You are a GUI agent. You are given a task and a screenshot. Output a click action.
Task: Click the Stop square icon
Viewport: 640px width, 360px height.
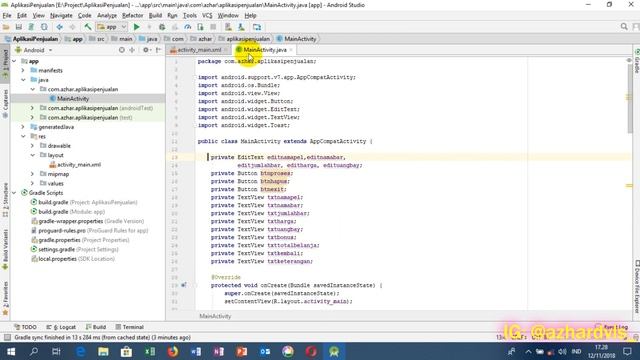coord(213,27)
